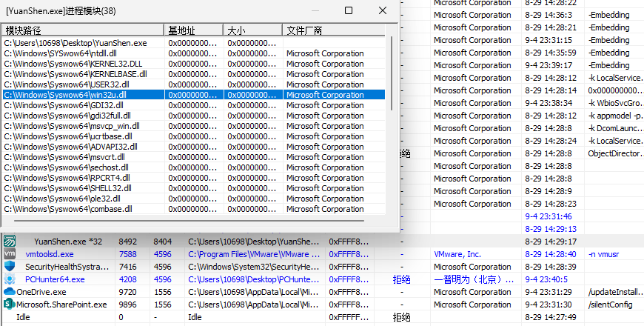Screen dimensions: 644x326
Task: Click the -k DcomLaunc parameter cell
Action: tap(615, 128)
